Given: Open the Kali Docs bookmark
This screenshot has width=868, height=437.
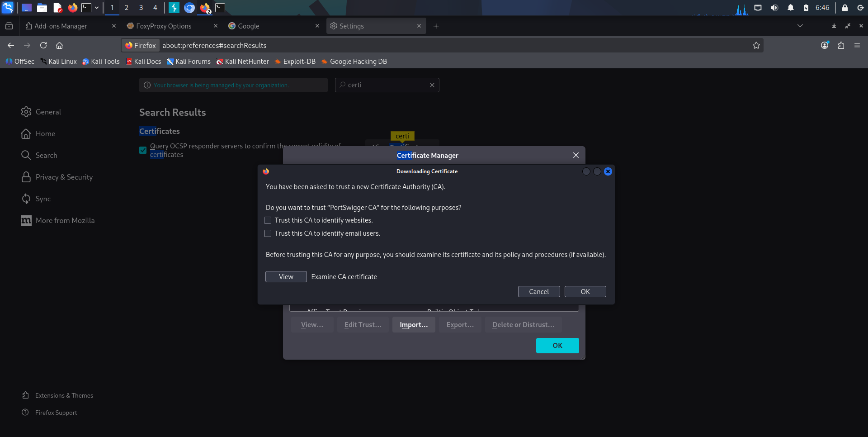Looking at the screenshot, I should (143, 62).
